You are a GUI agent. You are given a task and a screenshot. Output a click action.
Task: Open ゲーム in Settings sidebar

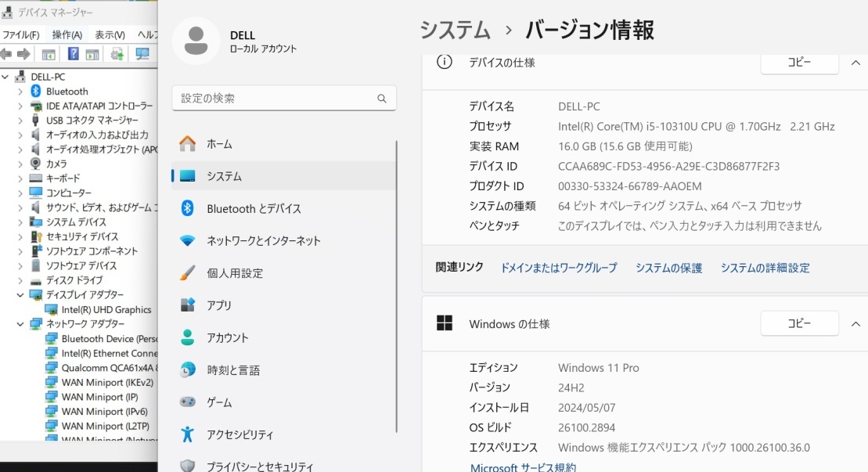click(x=283, y=402)
